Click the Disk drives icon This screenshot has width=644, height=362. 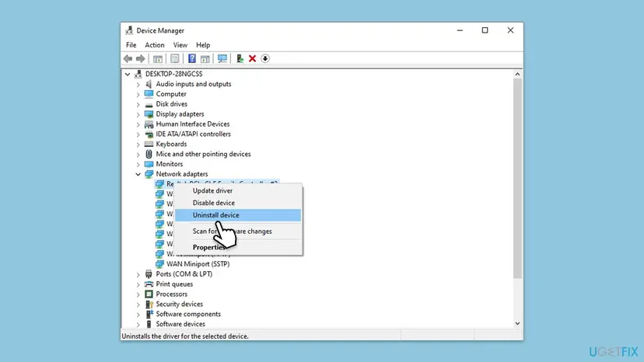coord(149,104)
